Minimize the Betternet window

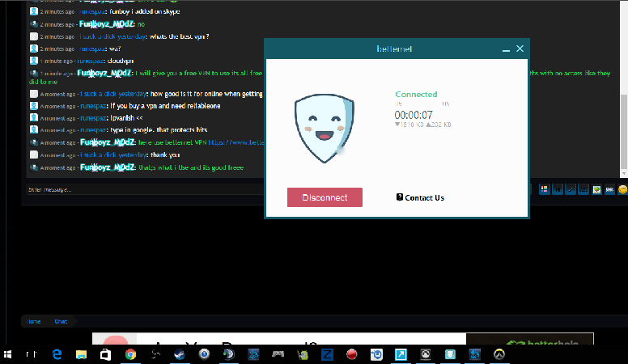coord(506,49)
